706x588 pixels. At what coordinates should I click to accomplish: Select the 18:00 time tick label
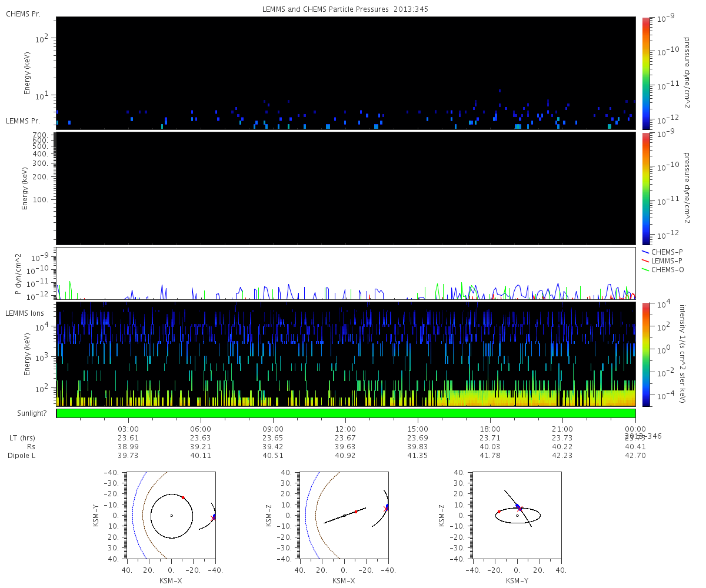pos(490,429)
